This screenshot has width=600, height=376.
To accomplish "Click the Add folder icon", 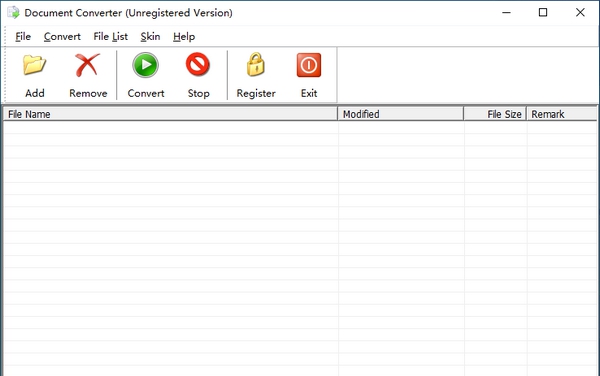I will pos(34,65).
